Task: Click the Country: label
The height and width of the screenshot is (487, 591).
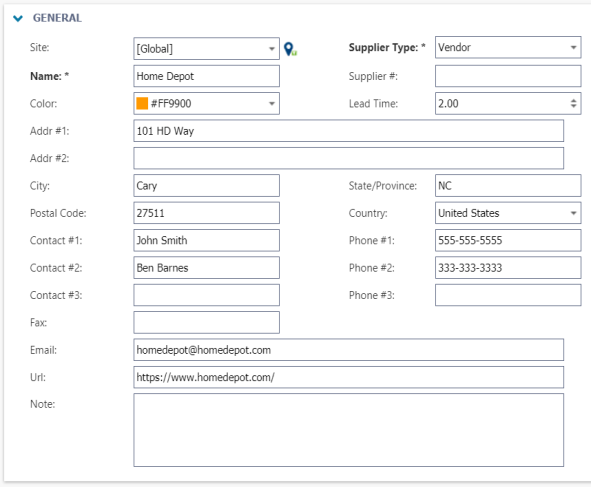Action: click(368, 213)
